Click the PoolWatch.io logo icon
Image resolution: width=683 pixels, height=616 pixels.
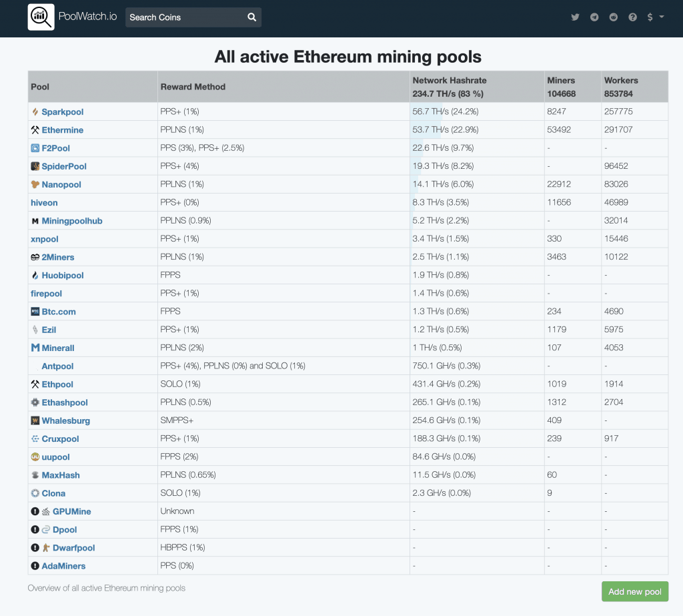tap(41, 17)
